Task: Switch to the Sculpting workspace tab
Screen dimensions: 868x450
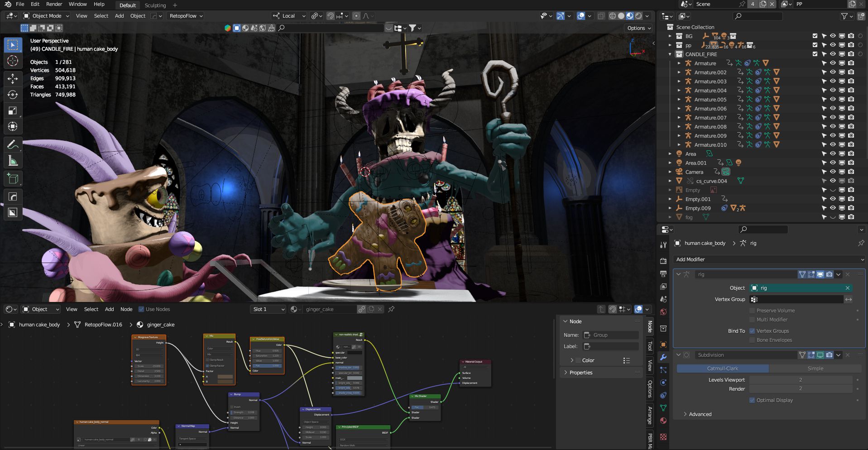Action: [155, 5]
